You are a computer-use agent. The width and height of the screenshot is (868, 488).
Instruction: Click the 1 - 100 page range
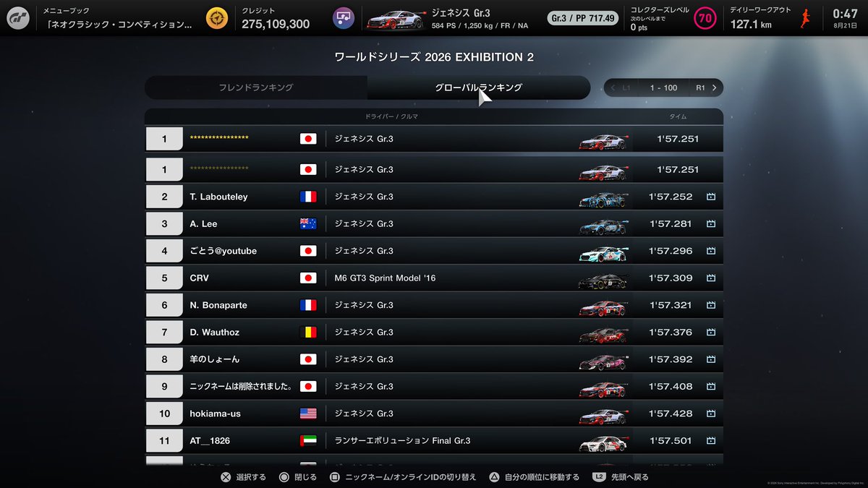pyautogui.click(x=663, y=87)
